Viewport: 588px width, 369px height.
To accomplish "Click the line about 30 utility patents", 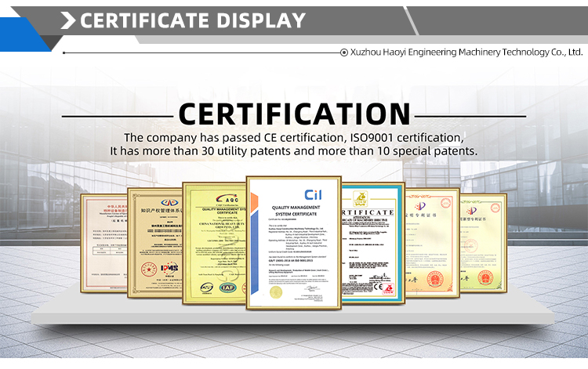I will (294, 151).
